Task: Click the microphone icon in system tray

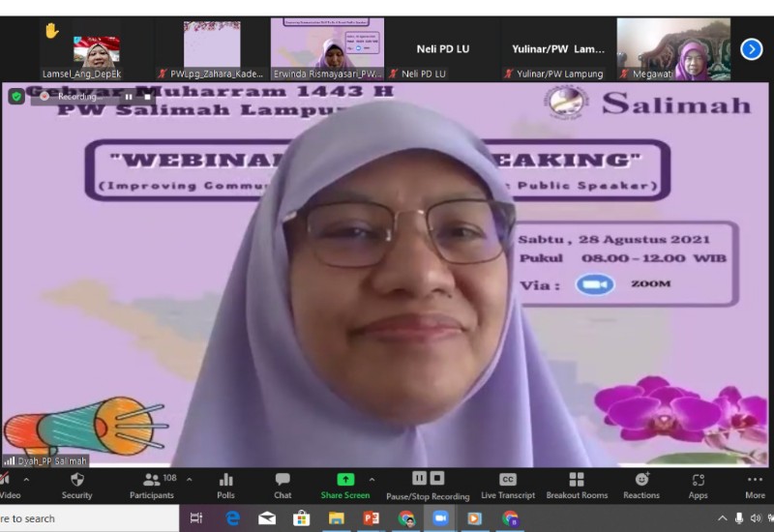Action: tap(739, 518)
